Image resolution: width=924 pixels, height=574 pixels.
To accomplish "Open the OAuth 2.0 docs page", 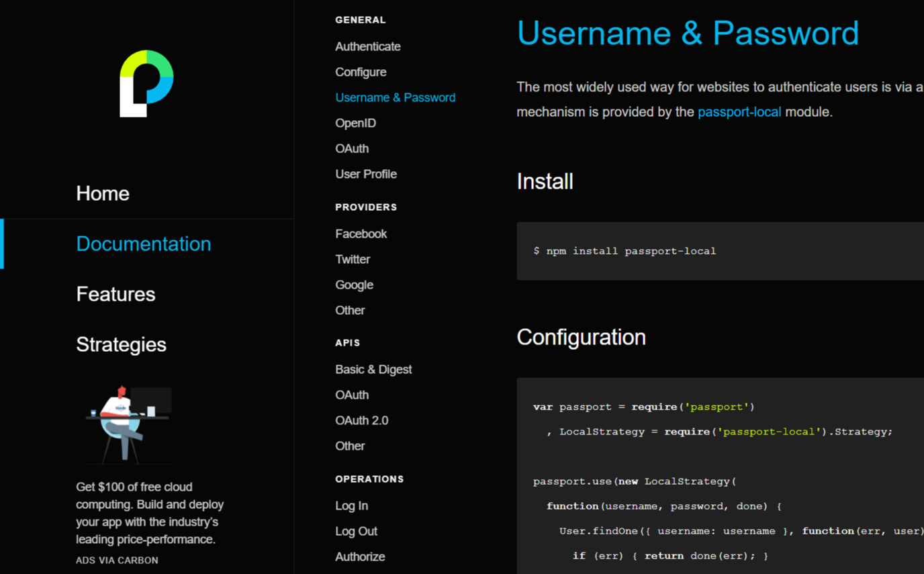I will [362, 420].
